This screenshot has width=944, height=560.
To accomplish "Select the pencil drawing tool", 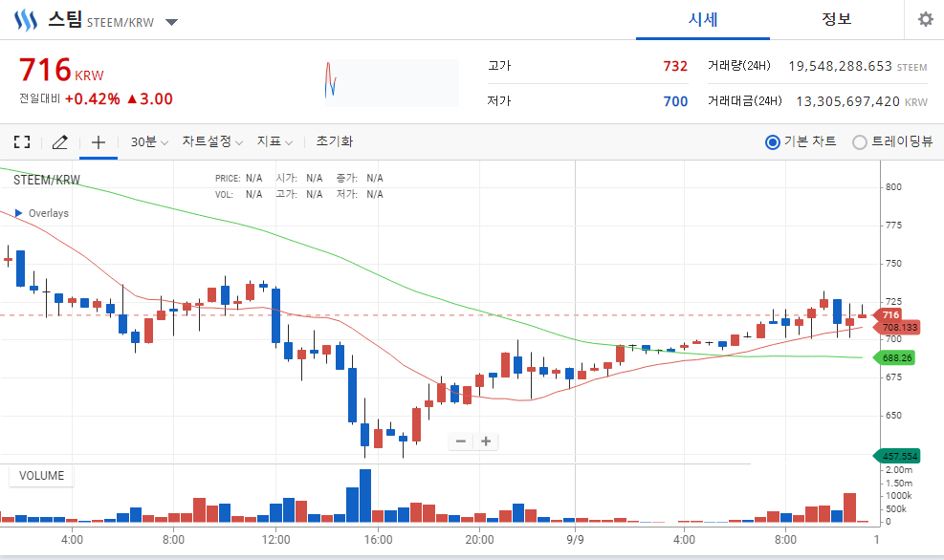I will click(59, 142).
